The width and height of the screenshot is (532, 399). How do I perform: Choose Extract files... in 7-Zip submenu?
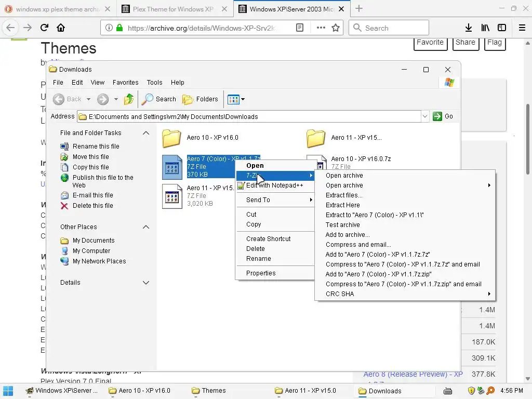click(405, 195)
